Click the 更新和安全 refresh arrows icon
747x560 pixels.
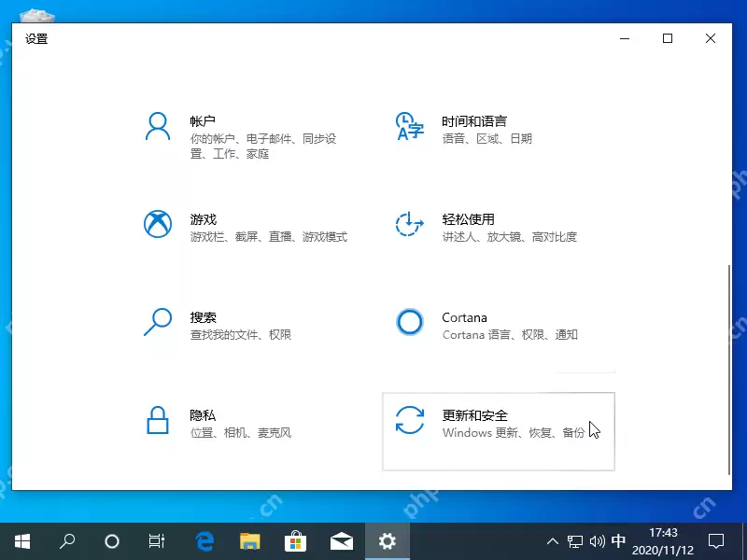coord(408,420)
